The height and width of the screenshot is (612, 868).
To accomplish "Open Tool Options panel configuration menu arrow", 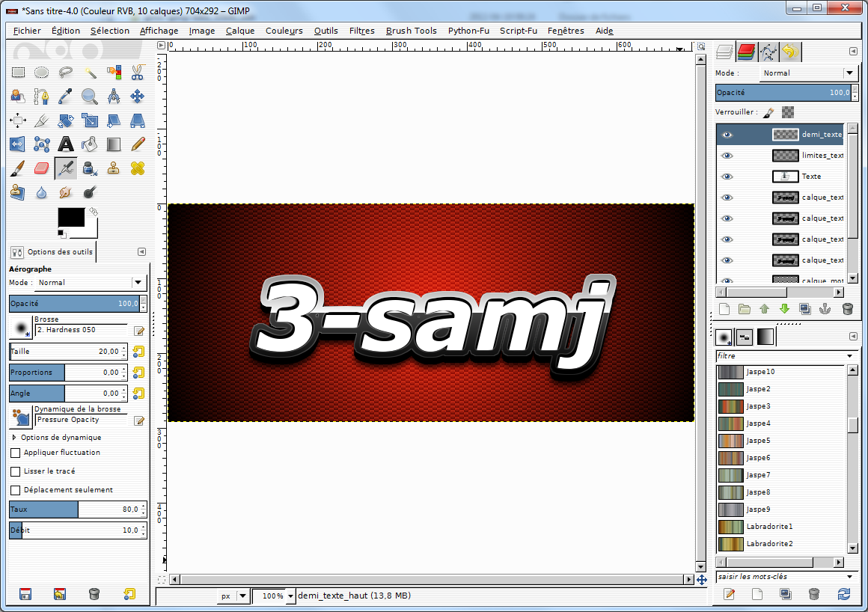I will (x=141, y=252).
